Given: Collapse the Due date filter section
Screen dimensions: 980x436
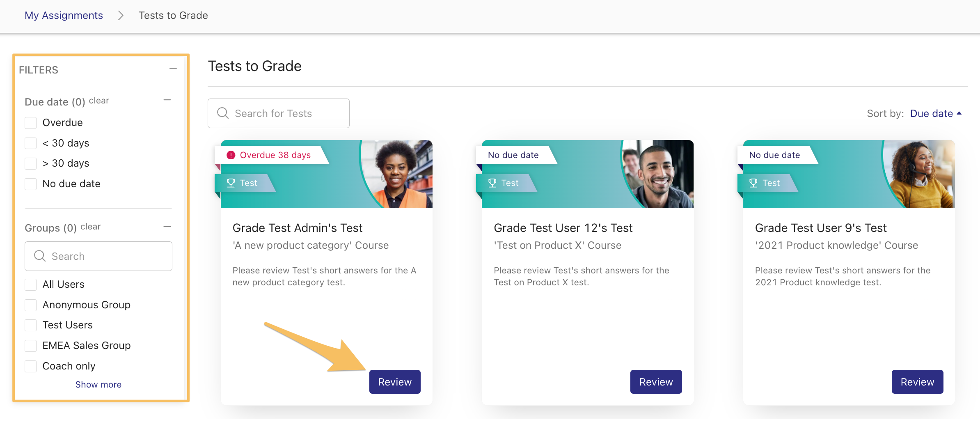Looking at the screenshot, I should [167, 100].
